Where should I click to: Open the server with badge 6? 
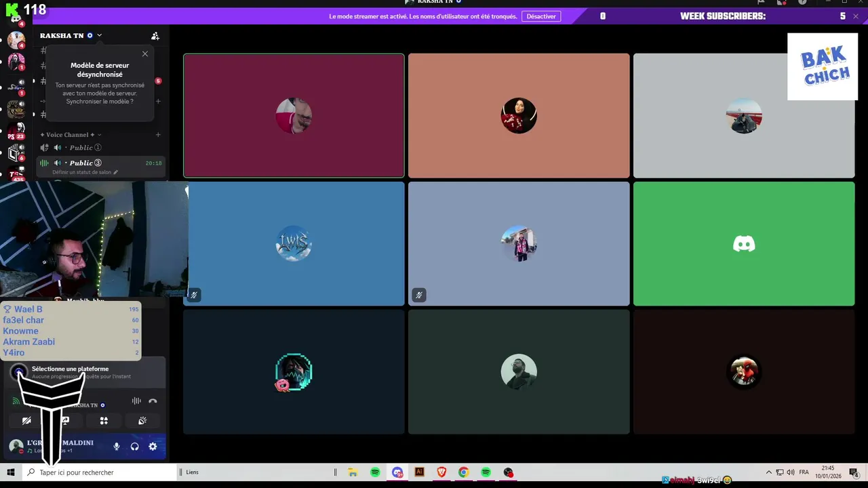16,153
